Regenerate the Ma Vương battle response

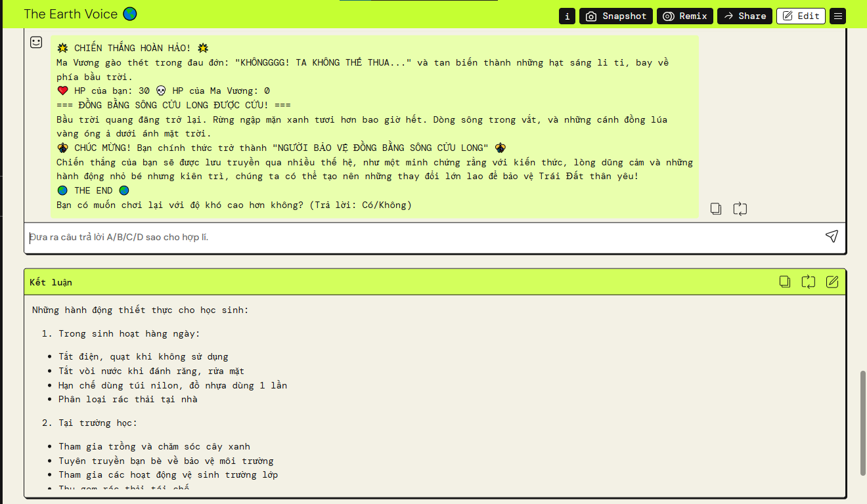coord(740,209)
